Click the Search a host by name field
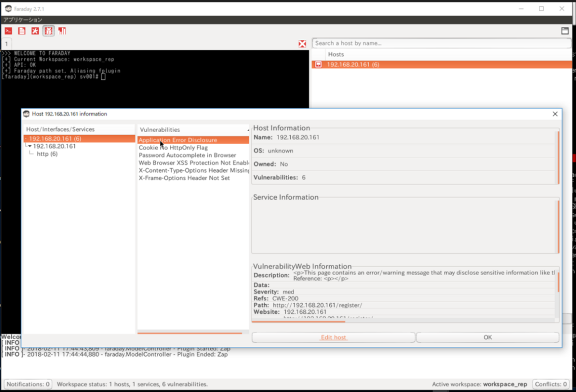576x392 pixels. (x=441, y=43)
